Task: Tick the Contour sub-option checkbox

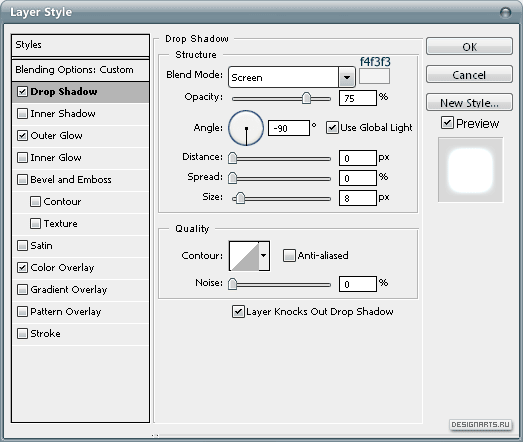Action: (35, 201)
